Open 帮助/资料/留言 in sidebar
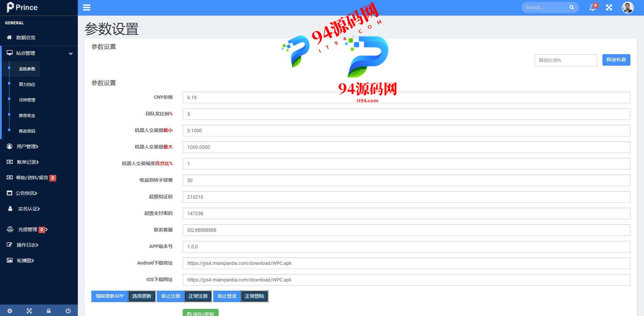This screenshot has height=316, width=644. [32, 178]
